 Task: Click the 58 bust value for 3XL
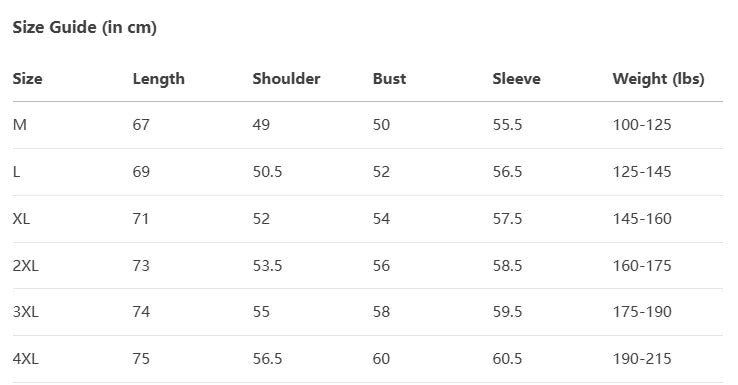(381, 312)
